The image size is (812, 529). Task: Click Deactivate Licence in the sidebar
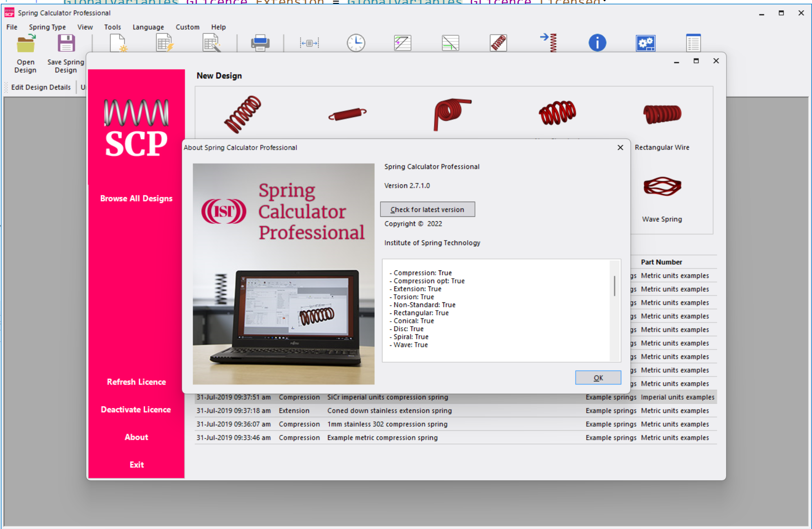point(136,410)
